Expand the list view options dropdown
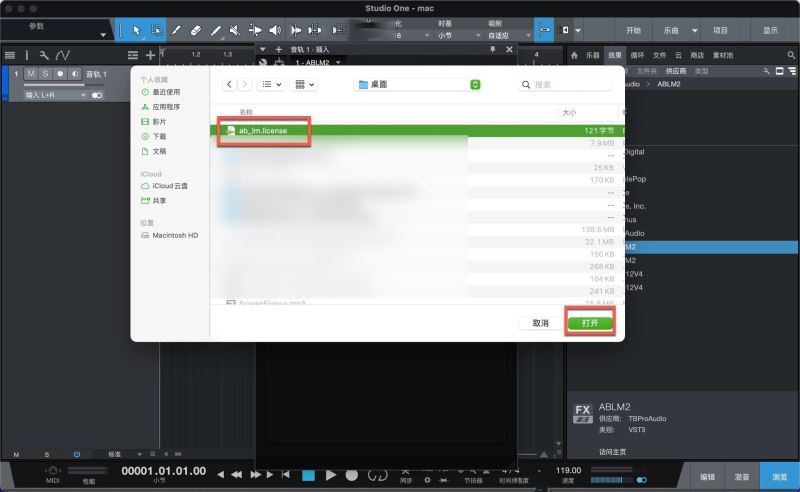 click(x=273, y=85)
